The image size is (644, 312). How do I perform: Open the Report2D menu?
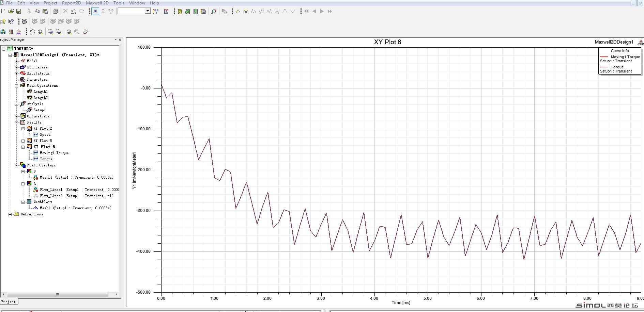point(72,3)
